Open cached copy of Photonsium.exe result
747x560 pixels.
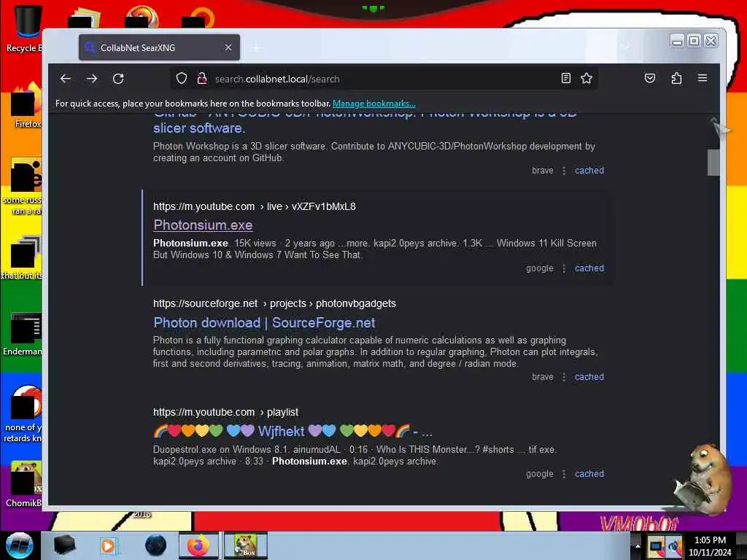coord(589,268)
